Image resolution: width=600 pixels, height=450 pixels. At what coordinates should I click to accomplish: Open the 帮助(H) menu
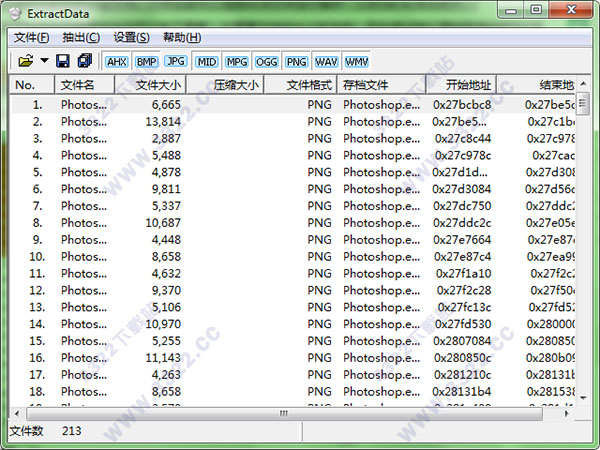(x=182, y=38)
